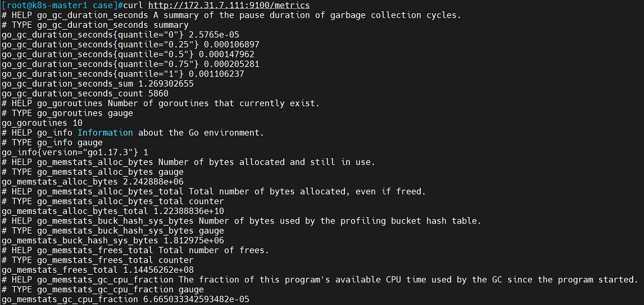
Task: Click the go_info version="go1.17.3" line
Action: tap(75, 152)
